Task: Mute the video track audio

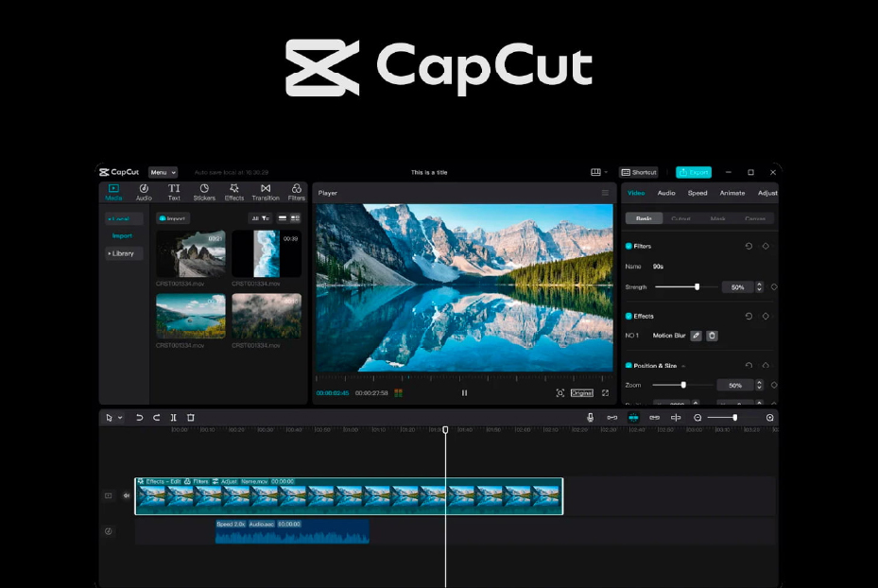Action: (127, 495)
